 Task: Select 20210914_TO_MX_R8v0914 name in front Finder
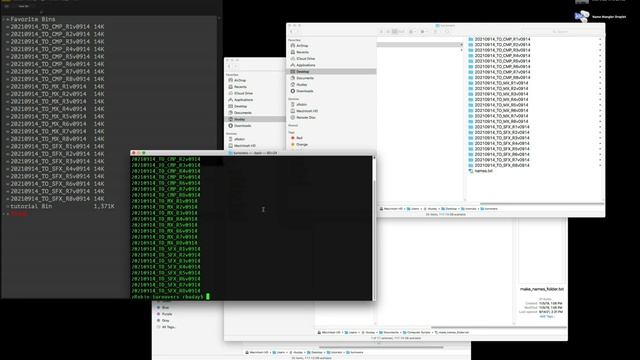click(501, 122)
